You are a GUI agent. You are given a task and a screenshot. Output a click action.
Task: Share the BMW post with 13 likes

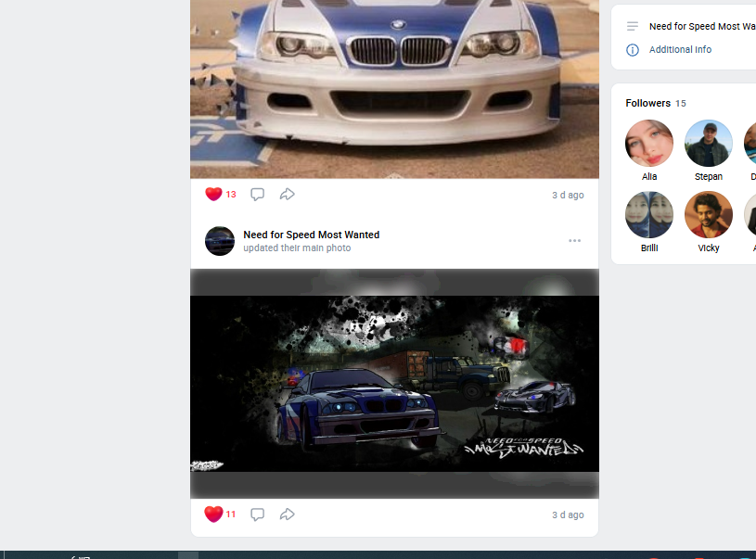pos(287,194)
